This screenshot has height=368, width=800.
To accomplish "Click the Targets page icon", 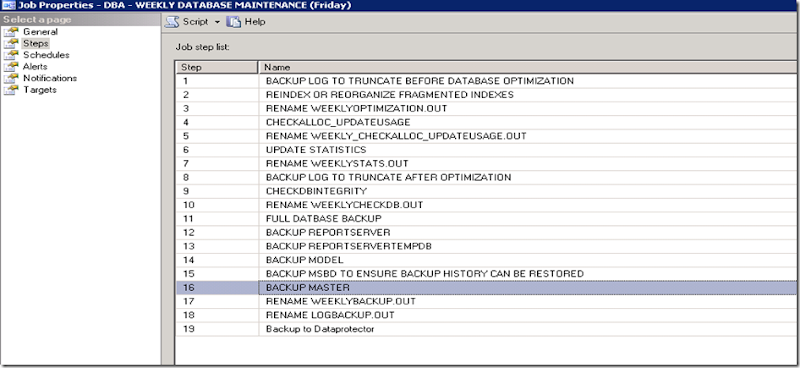I will coord(11,90).
